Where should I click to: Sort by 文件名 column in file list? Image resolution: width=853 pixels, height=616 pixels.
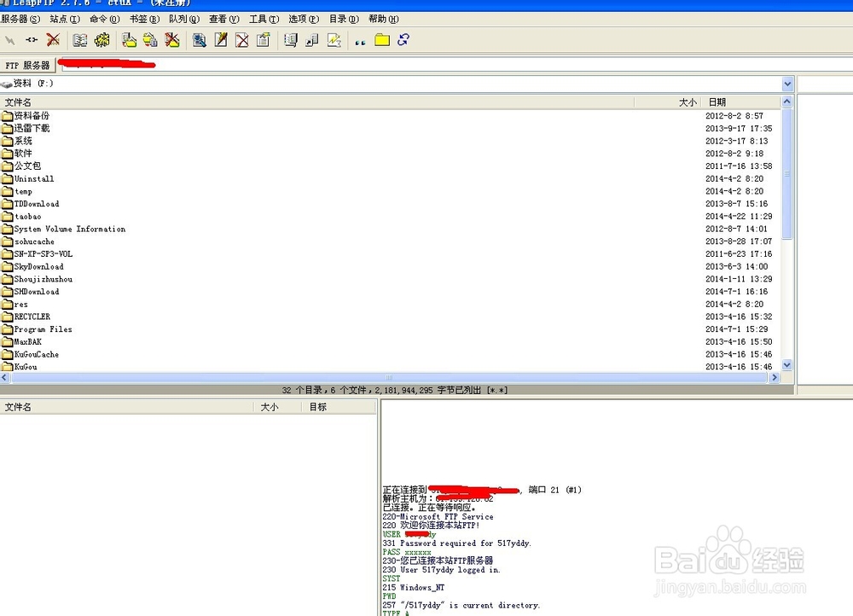click(x=317, y=102)
